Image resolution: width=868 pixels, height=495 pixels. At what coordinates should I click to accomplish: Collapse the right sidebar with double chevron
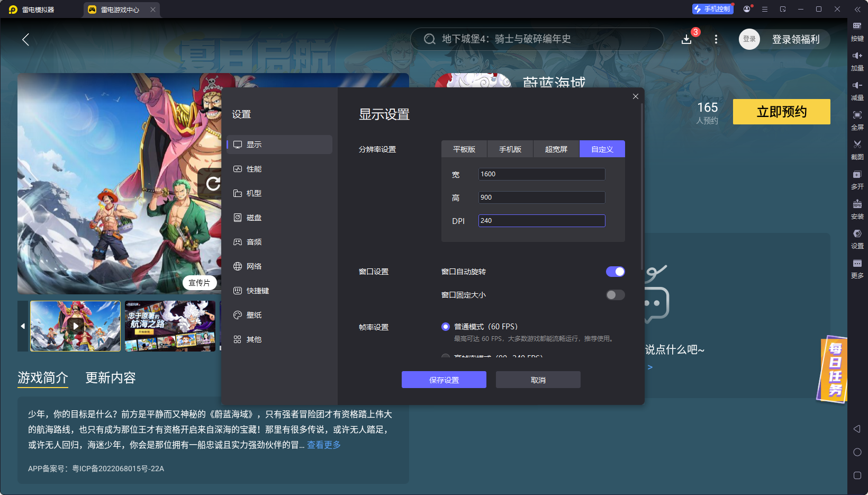(857, 9)
